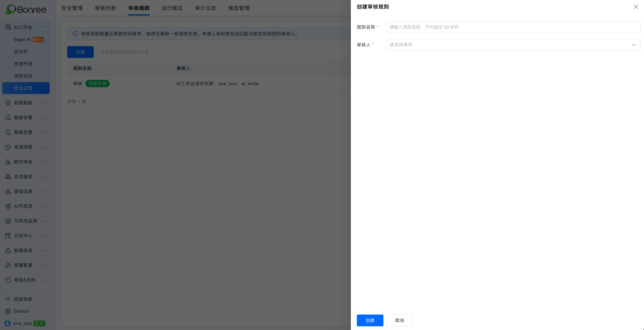Open Sage AI BETA menu item
The image size is (644, 330).
[x=26, y=39]
